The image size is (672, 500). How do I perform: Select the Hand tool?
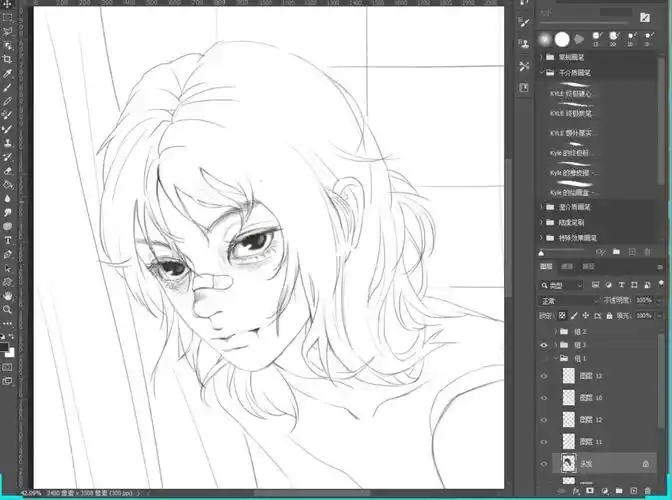point(7,296)
